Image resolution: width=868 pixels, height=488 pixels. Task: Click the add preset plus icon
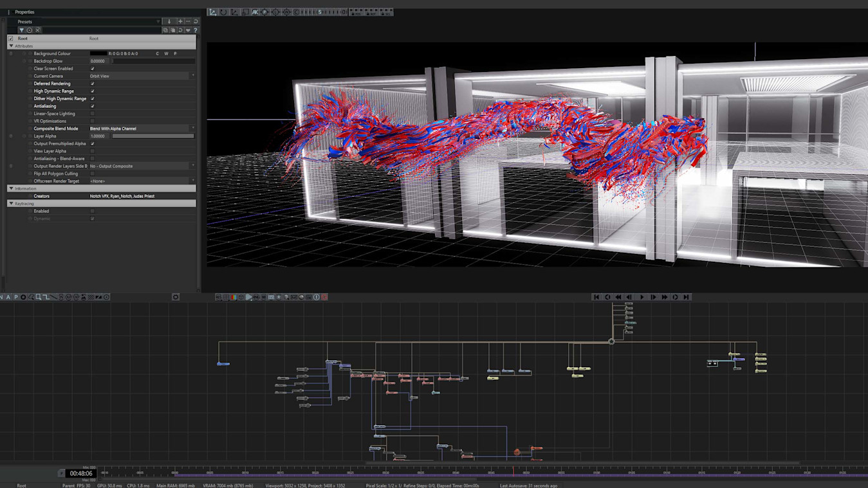[x=180, y=21]
